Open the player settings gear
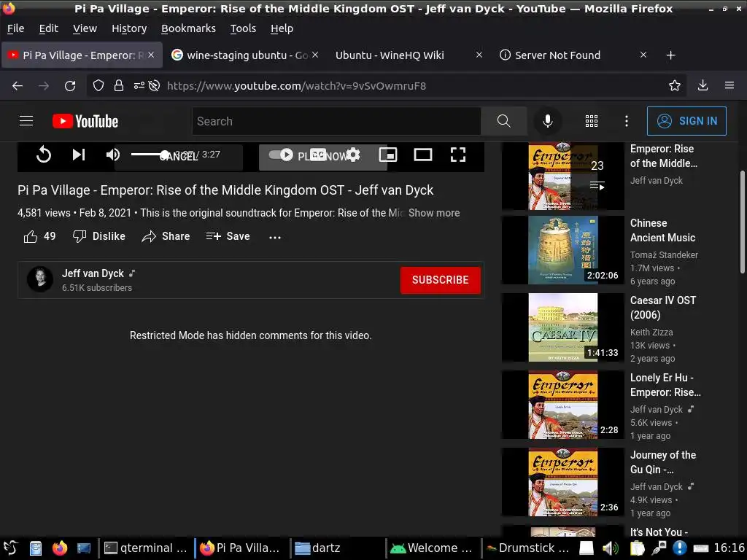The image size is (747, 560). pos(353,155)
